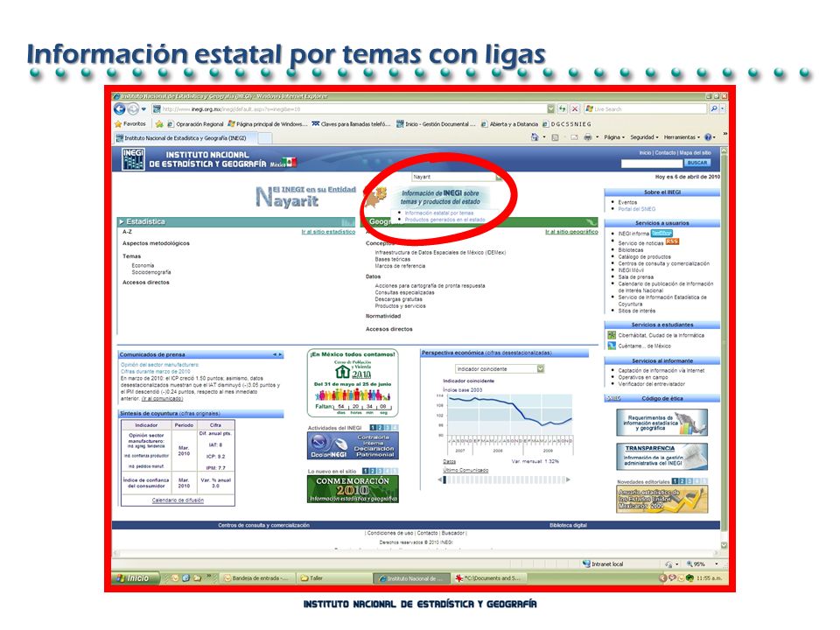Click the Anuario estadístico 2009 banner
Screen dimensions: 840x630
tap(662, 499)
